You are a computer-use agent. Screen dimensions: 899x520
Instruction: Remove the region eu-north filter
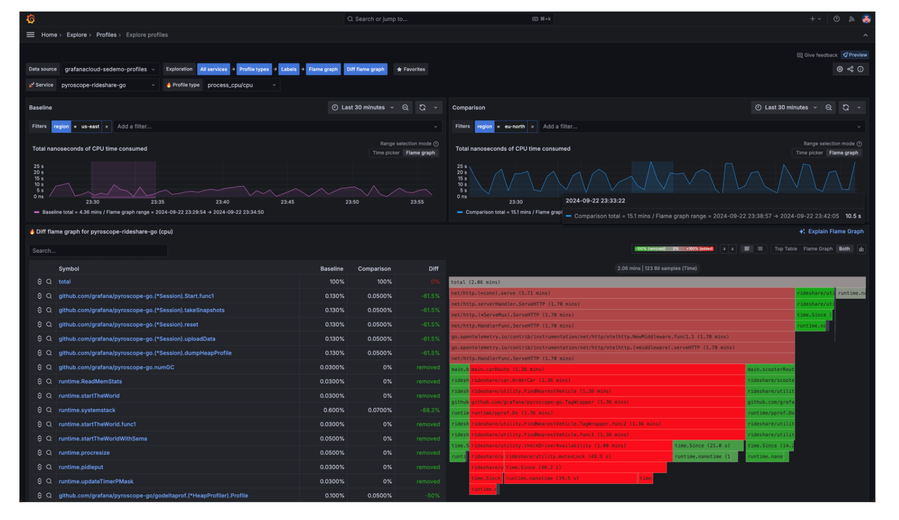coord(532,127)
